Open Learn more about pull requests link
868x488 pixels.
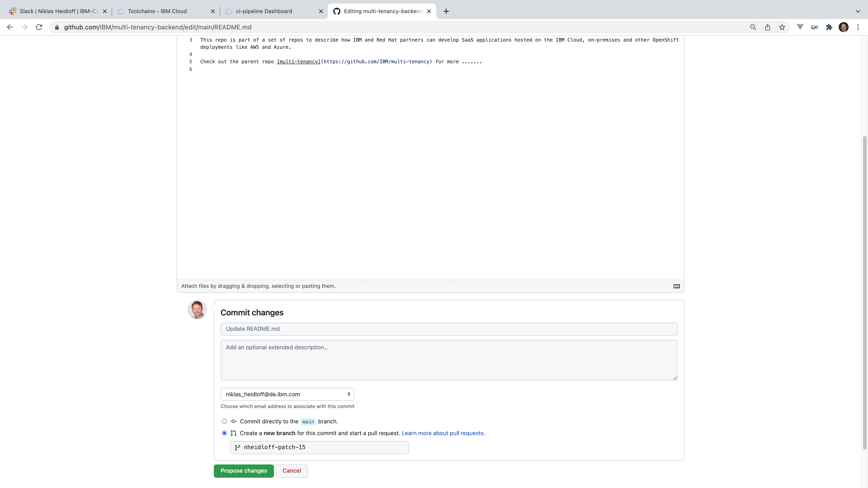(x=443, y=433)
